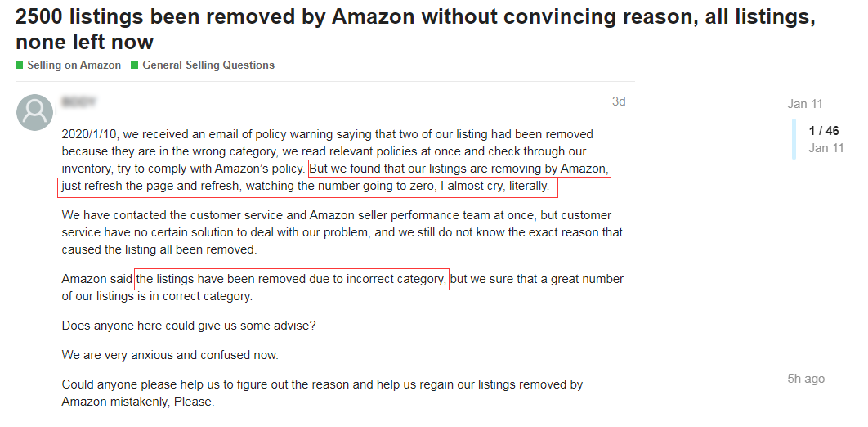Viewport: 868px width, 427px height.
Task: Click the default user avatar icon
Action: click(34, 112)
